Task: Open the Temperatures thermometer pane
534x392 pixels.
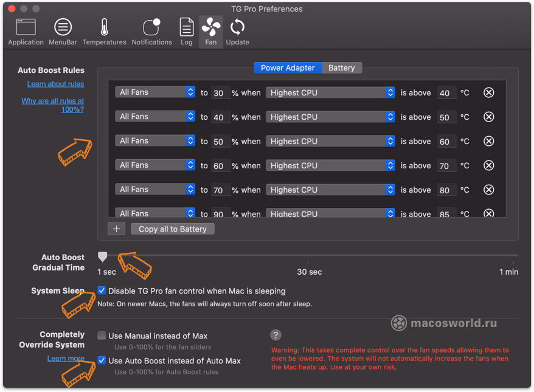Action: pos(104,32)
